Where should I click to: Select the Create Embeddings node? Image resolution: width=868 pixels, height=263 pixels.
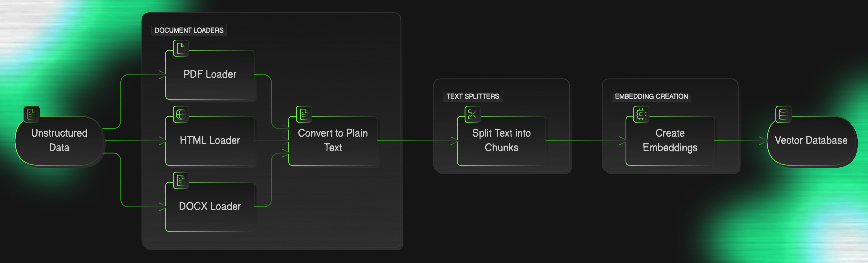[x=670, y=141]
